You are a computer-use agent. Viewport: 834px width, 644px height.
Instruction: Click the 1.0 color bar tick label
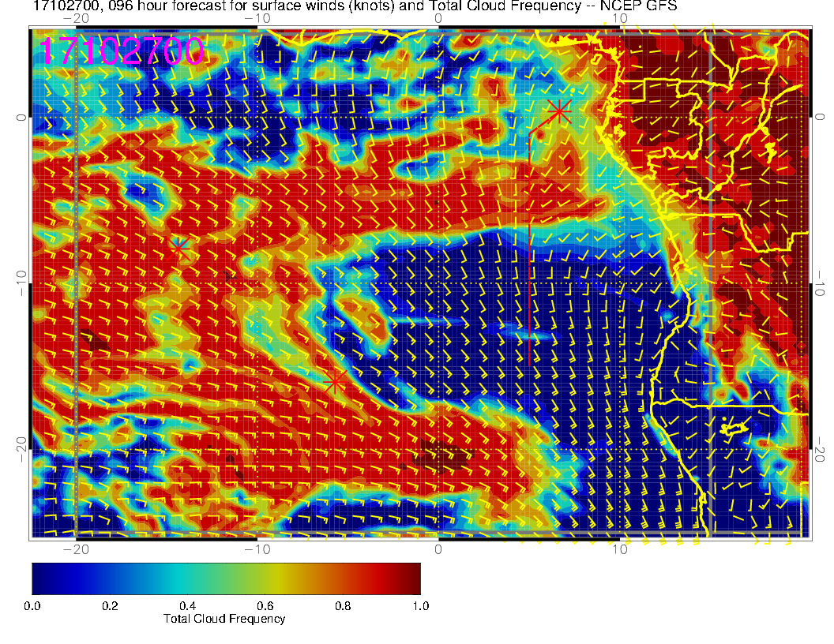tap(421, 606)
